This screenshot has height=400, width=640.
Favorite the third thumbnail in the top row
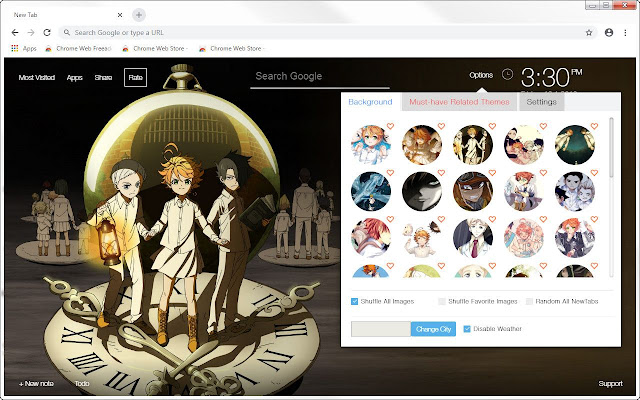(492, 126)
